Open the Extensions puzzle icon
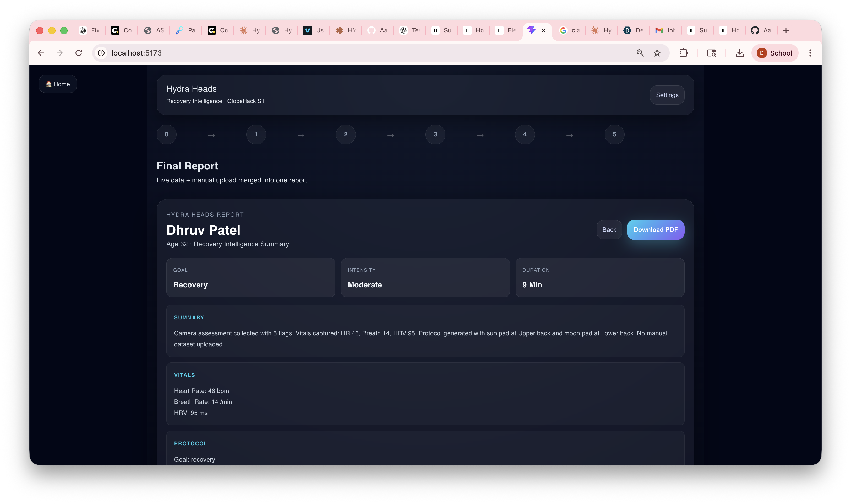Image resolution: width=851 pixels, height=504 pixels. (683, 53)
